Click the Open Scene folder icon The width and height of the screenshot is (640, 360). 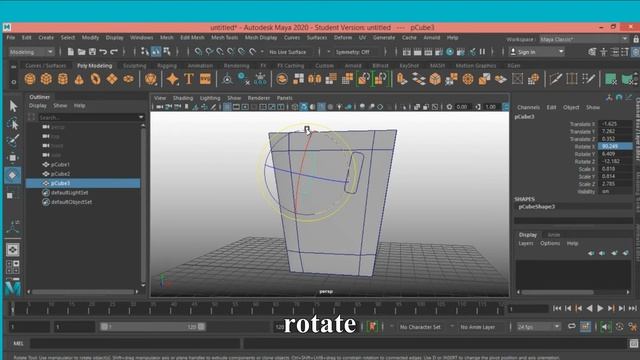82,52
